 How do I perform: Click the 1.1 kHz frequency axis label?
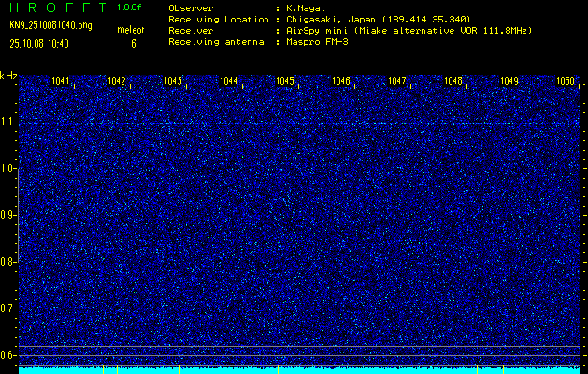[8, 122]
